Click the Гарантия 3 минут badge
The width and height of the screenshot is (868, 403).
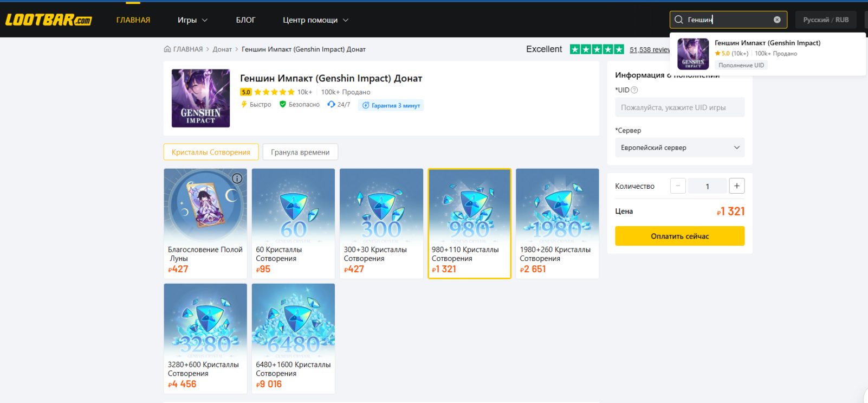[x=391, y=105]
